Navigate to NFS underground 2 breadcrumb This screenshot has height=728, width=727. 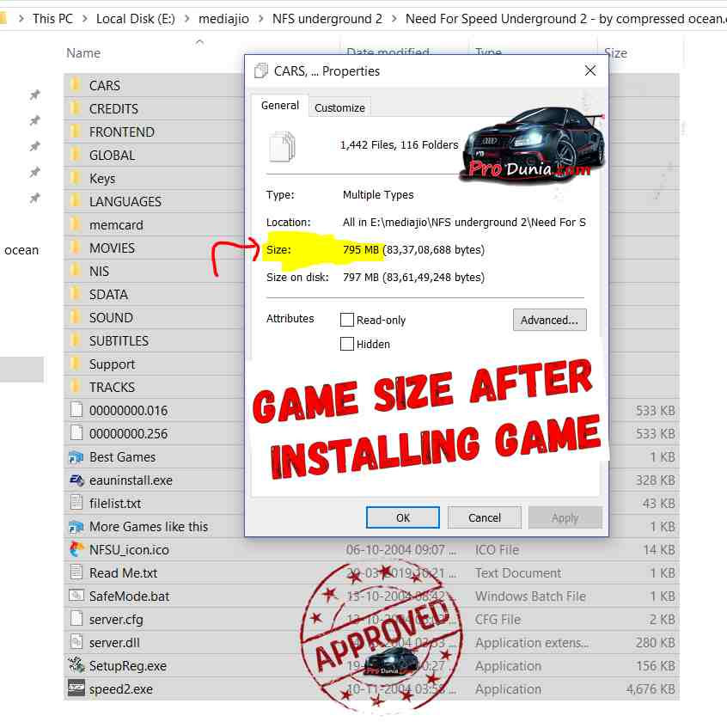tap(327, 19)
